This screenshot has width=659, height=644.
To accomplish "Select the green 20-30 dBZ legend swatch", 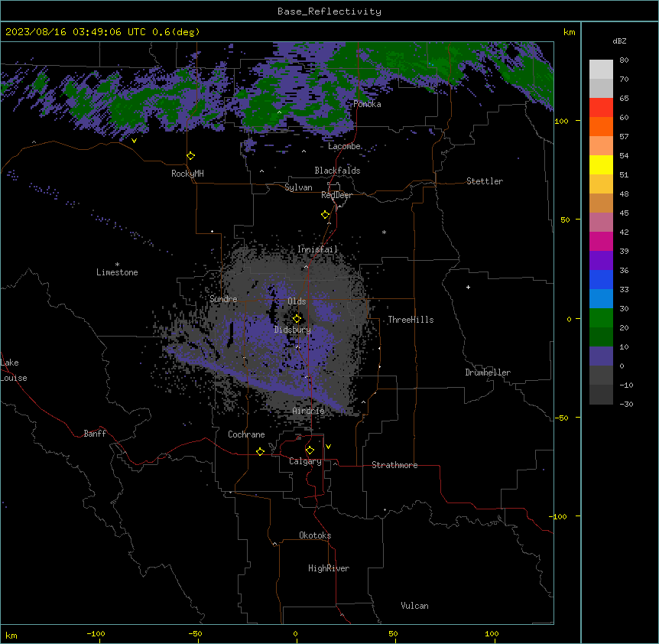I will point(601,318).
